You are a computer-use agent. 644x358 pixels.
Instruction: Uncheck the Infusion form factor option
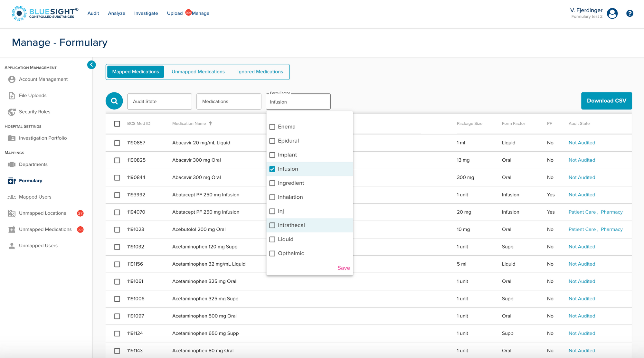click(272, 169)
